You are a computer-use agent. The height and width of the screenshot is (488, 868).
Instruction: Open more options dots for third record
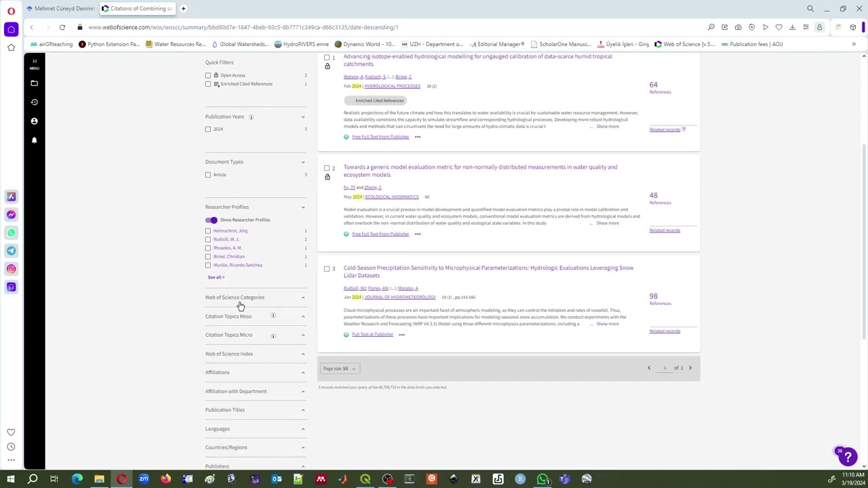point(401,334)
